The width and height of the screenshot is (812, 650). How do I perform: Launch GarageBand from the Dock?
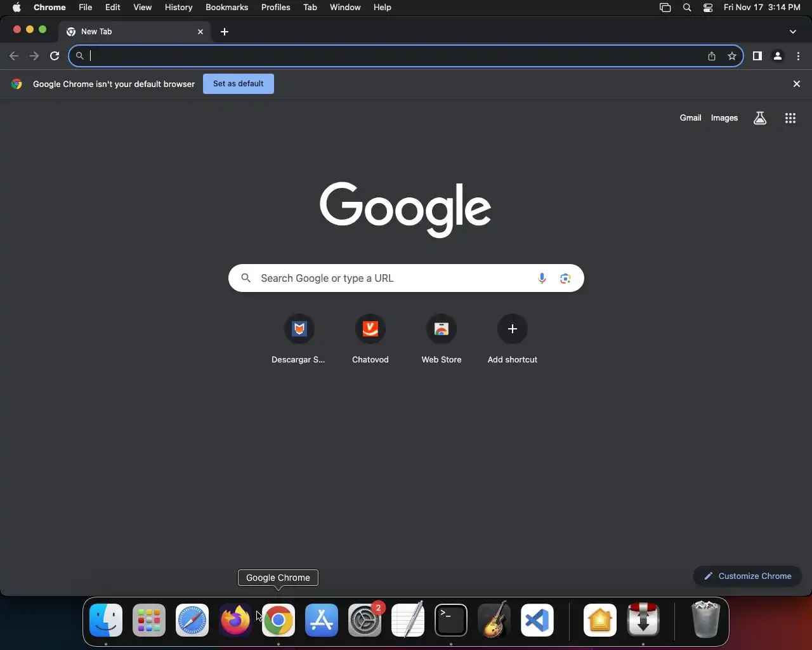click(x=494, y=620)
